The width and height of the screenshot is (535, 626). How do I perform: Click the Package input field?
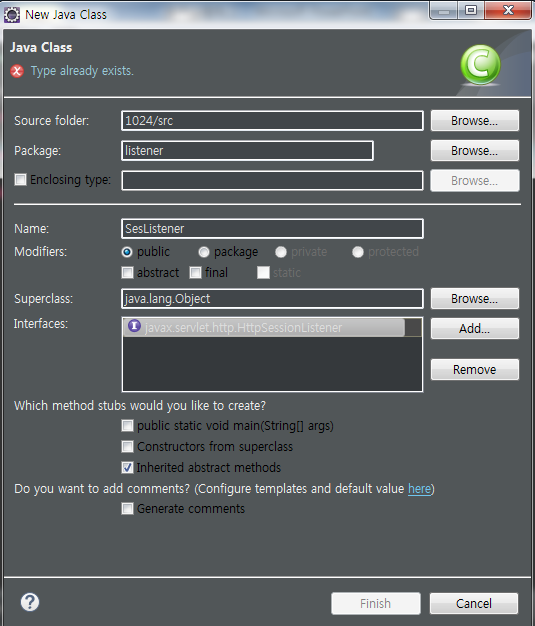point(248,151)
